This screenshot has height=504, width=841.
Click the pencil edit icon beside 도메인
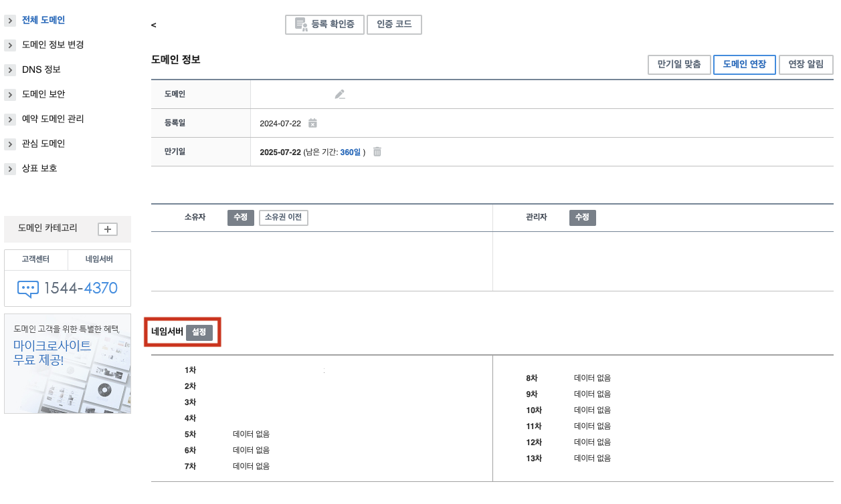340,94
